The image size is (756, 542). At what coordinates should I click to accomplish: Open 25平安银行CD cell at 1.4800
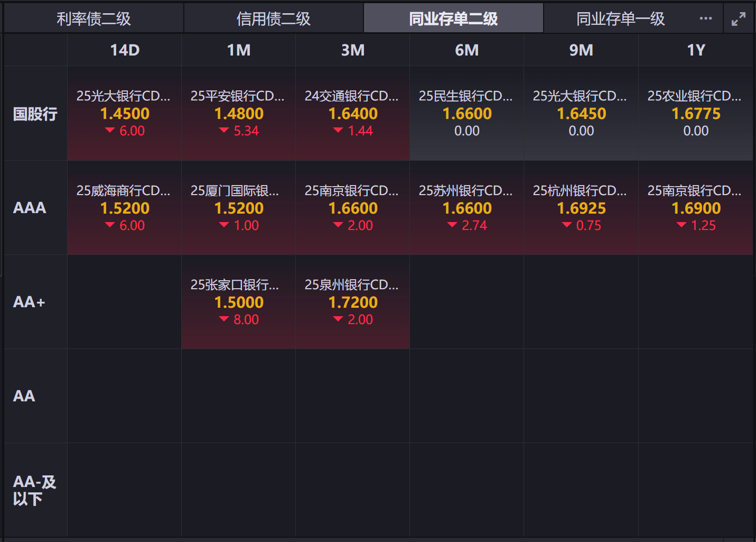click(x=239, y=114)
